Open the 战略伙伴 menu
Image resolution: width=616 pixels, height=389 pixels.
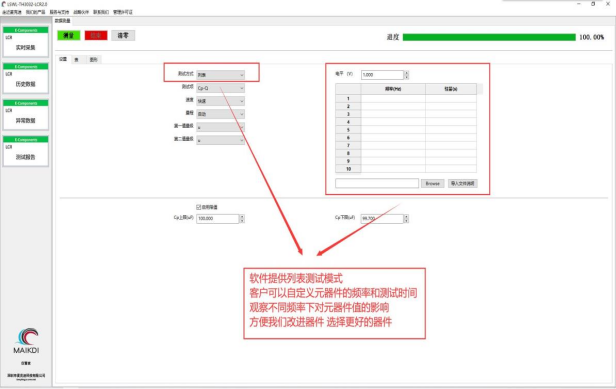pos(81,12)
